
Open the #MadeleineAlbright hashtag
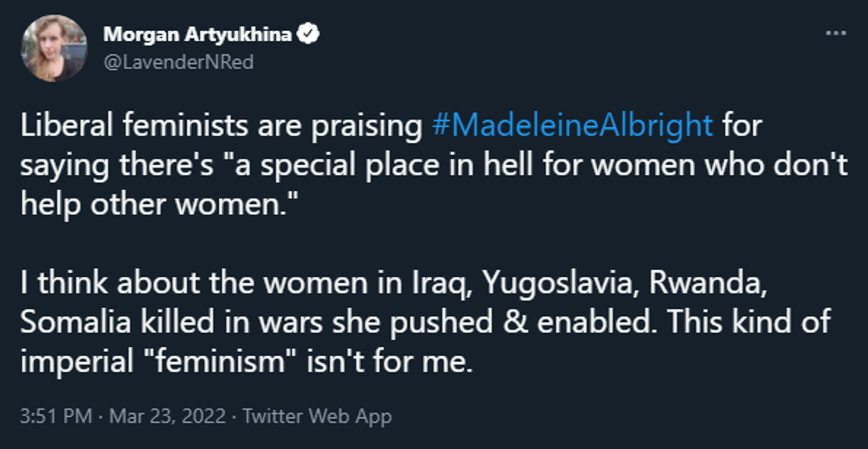click(x=573, y=125)
